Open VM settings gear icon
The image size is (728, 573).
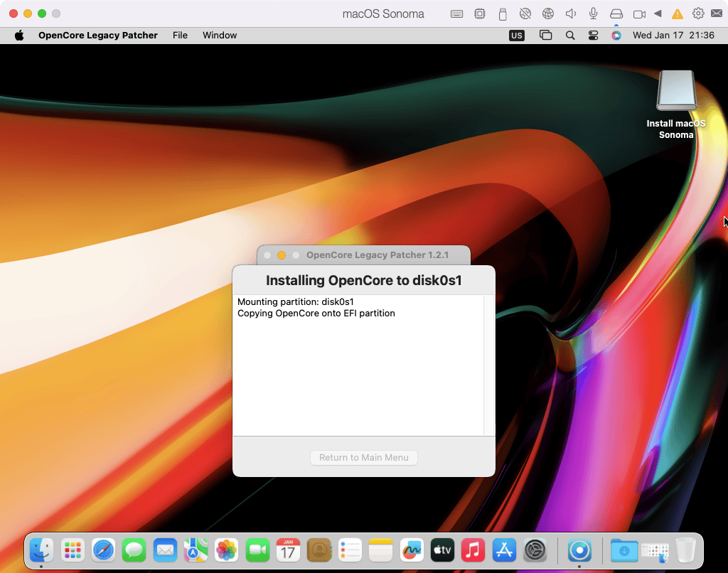(x=698, y=14)
